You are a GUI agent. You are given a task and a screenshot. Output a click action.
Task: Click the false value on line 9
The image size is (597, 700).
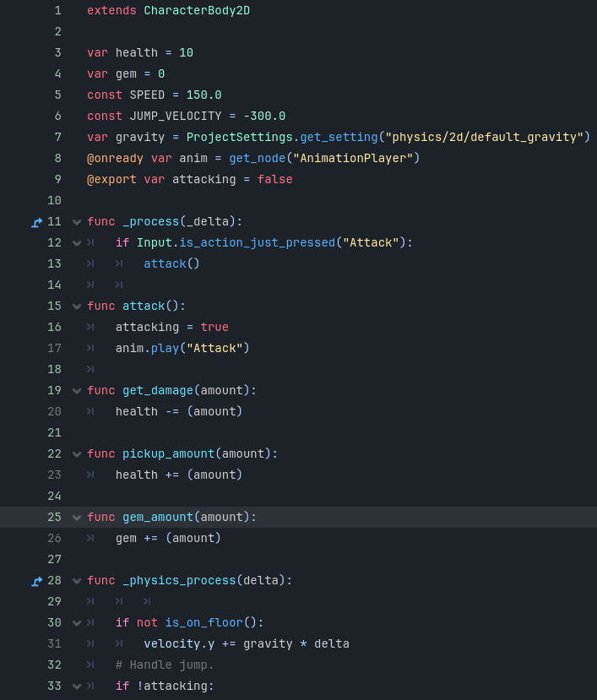[275, 180]
